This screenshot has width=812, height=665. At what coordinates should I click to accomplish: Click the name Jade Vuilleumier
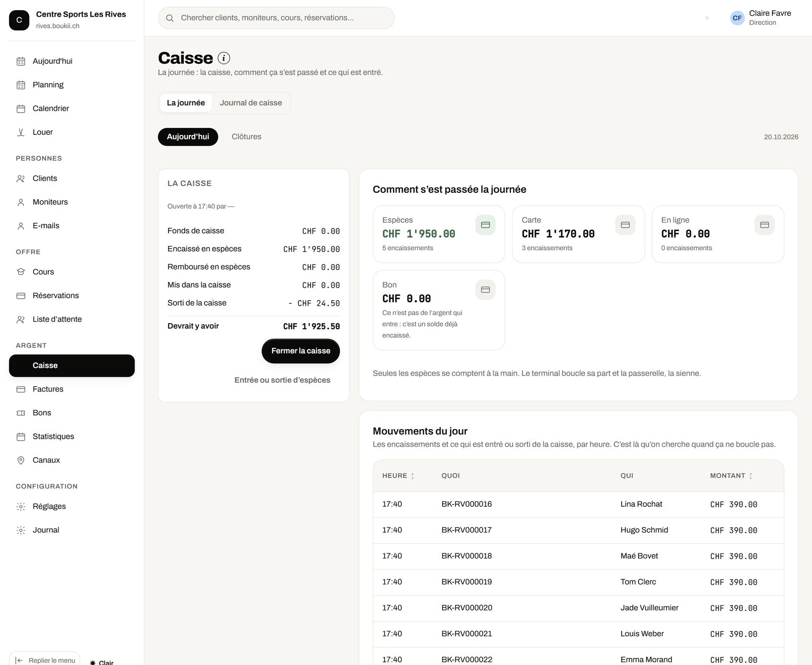(649, 608)
